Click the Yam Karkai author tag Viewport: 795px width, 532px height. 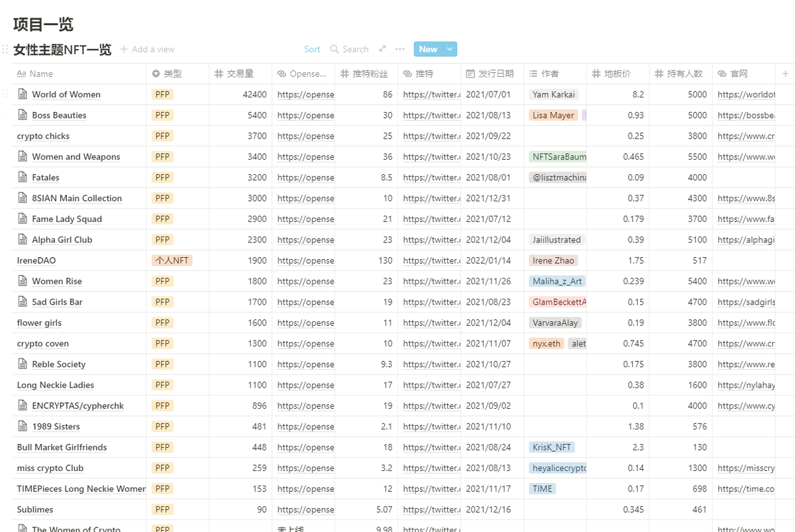point(554,94)
